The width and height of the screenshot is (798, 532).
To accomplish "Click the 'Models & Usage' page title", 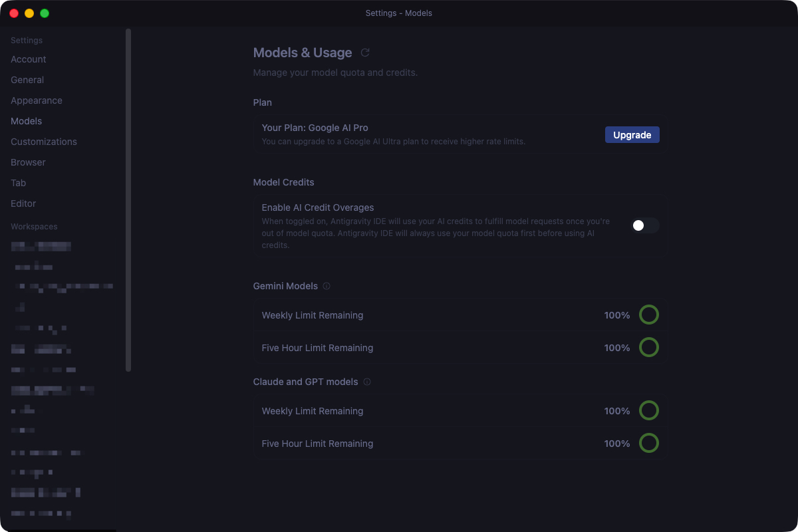I will [x=303, y=53].
